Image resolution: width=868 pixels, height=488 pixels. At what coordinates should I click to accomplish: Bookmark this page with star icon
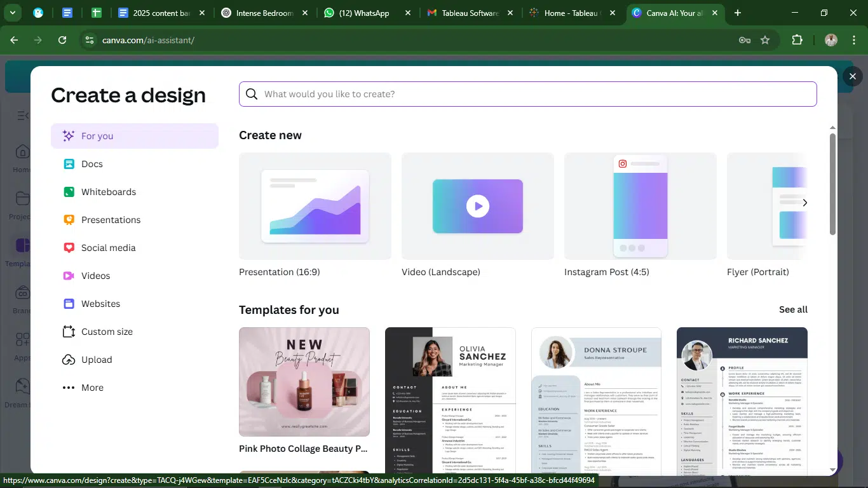[765, 40]
